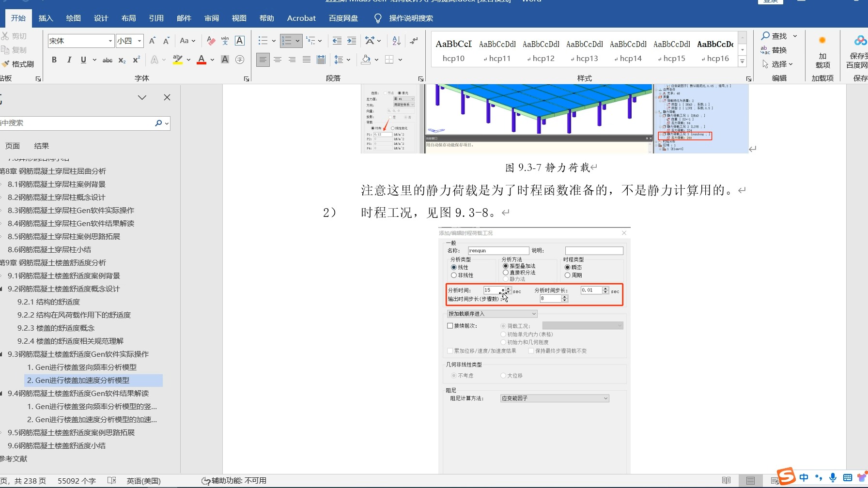The image size is (868, 488).
Task: Select the Clear All Formatting icon
Action: [x=210, y=41]
